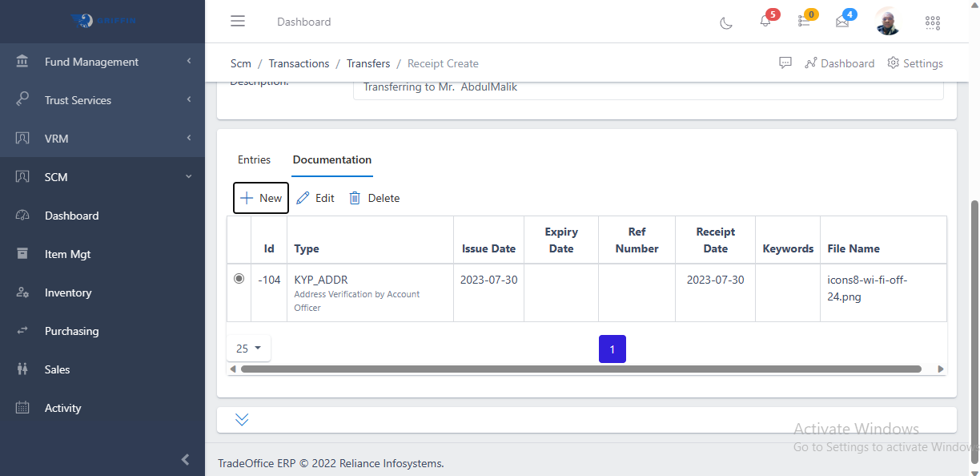Go to the Transactions breadcrumb
Screen dimensions: 980x476
tap(299, 63)
